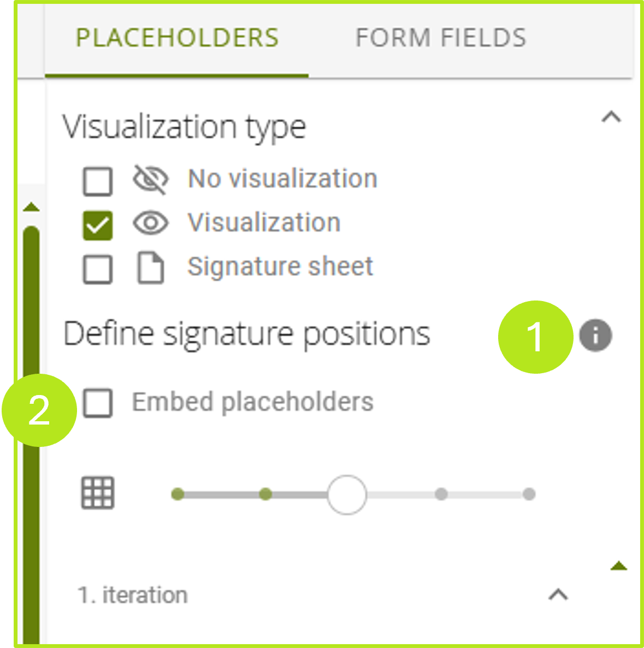This screenshot has height=648, width=644.
Task: Open the info tooltip near Define signature positions
Action: (596, 335)
